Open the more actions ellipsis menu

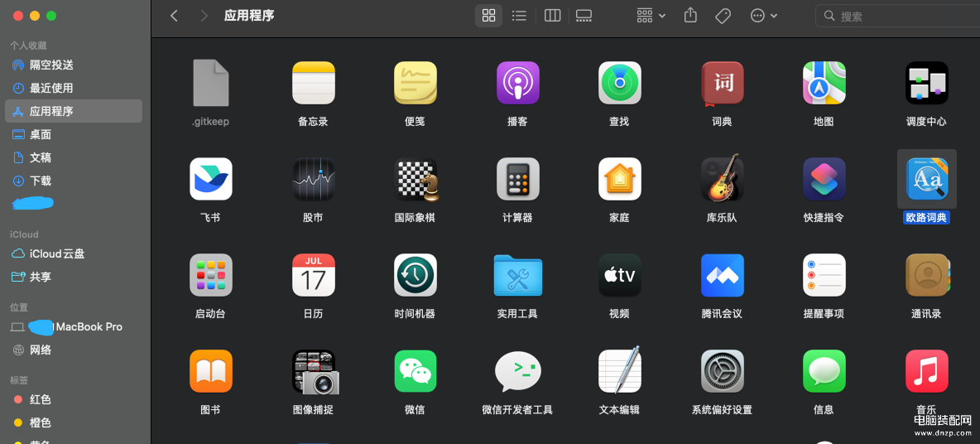tap(763, 16)
